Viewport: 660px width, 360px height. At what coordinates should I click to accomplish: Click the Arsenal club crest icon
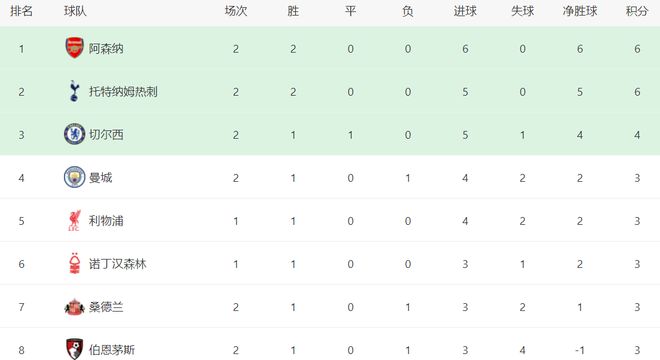(x=75, y=48)
